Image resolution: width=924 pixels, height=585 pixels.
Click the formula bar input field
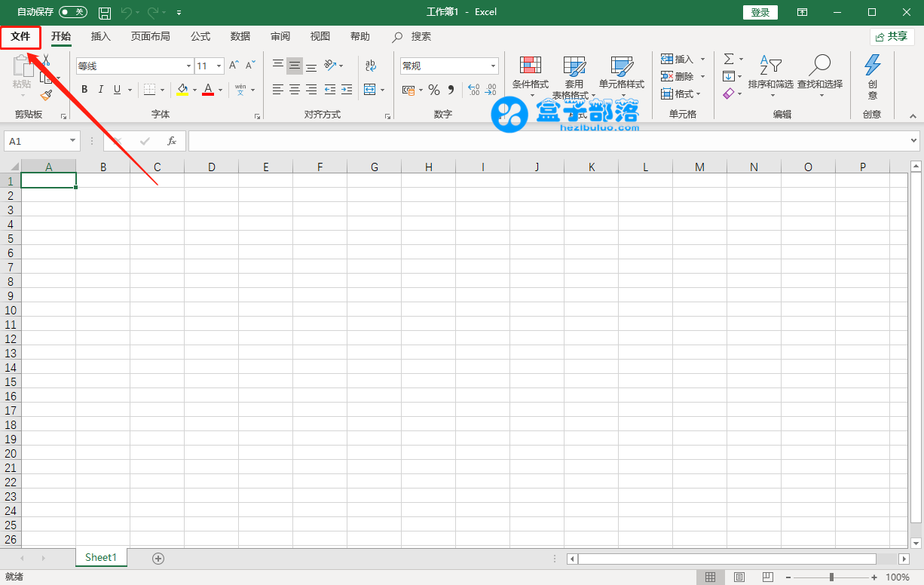point(548,141)
